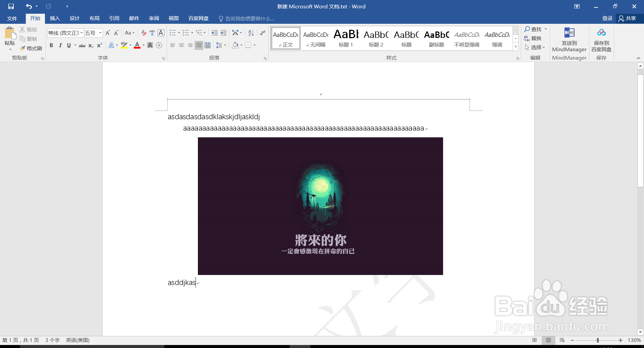Apply the Format Painter tool
This screenshot has width=644, height=348.
(31, 48)
